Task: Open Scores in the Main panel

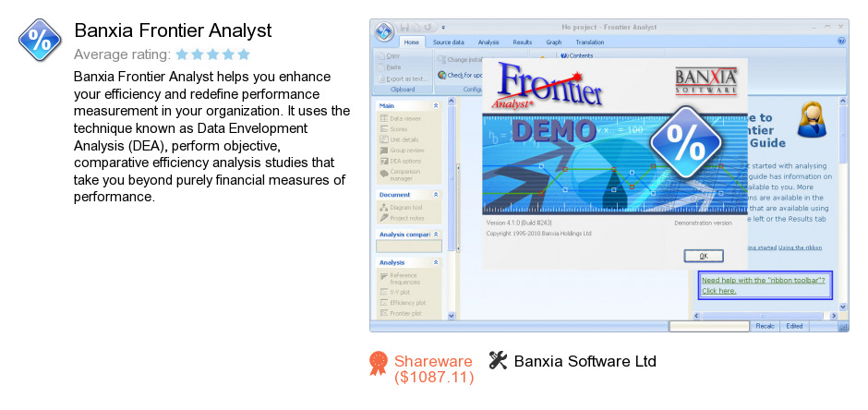Action: (x=394, y=129)
